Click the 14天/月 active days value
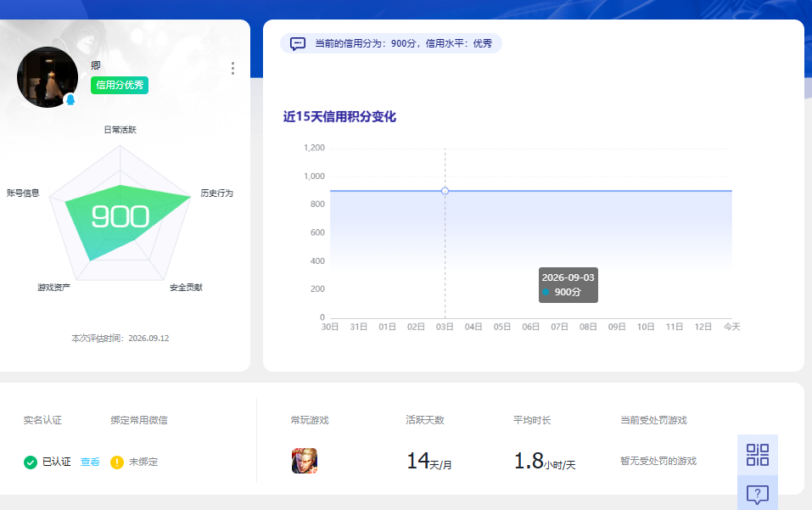The height and width of the screenshot is (510, 812). [429, 461]
